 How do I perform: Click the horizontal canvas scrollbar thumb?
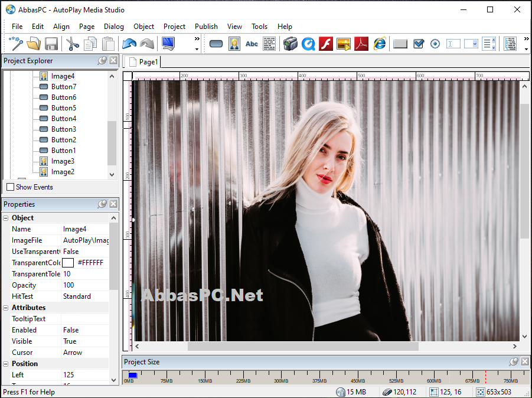[303, 347]
